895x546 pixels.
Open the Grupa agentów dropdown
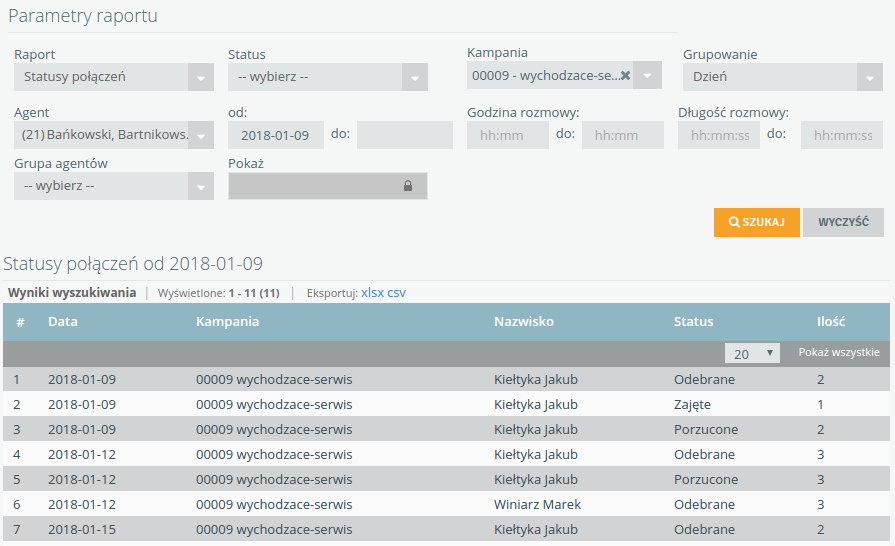pos(114,186)
